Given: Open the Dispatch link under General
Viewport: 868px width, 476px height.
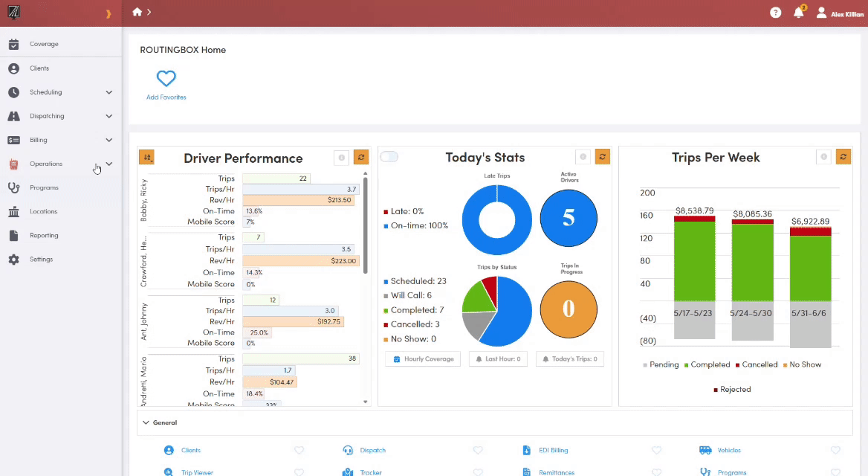Looking at the screenshot, I should 372,451.
